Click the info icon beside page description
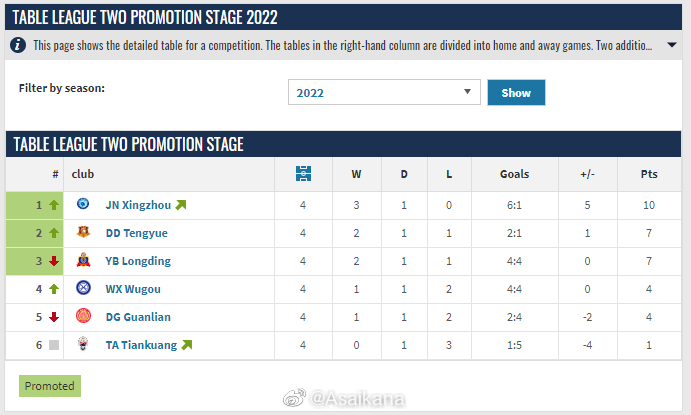The width and height of the screenshot is (691, 415). (x=18, y=45)
